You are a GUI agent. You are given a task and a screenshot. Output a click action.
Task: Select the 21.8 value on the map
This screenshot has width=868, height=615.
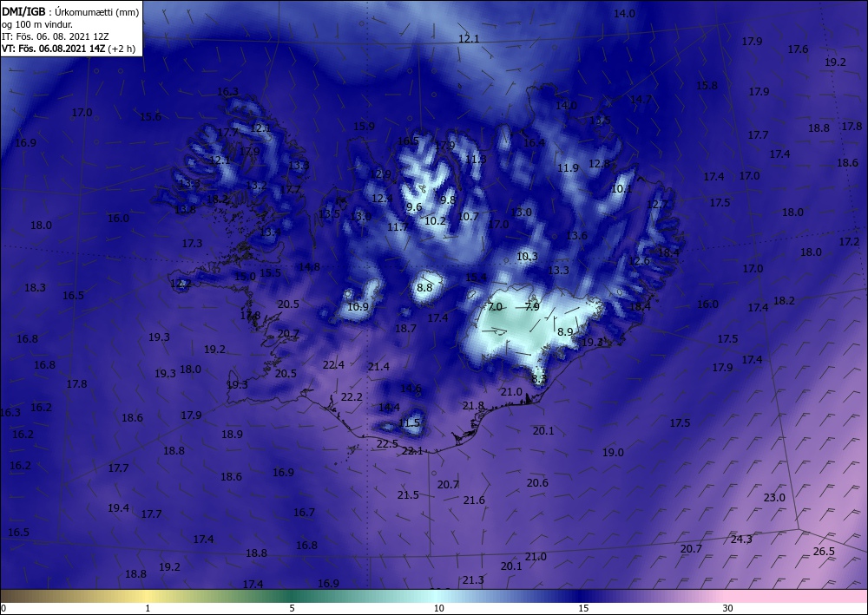point(473,406)
